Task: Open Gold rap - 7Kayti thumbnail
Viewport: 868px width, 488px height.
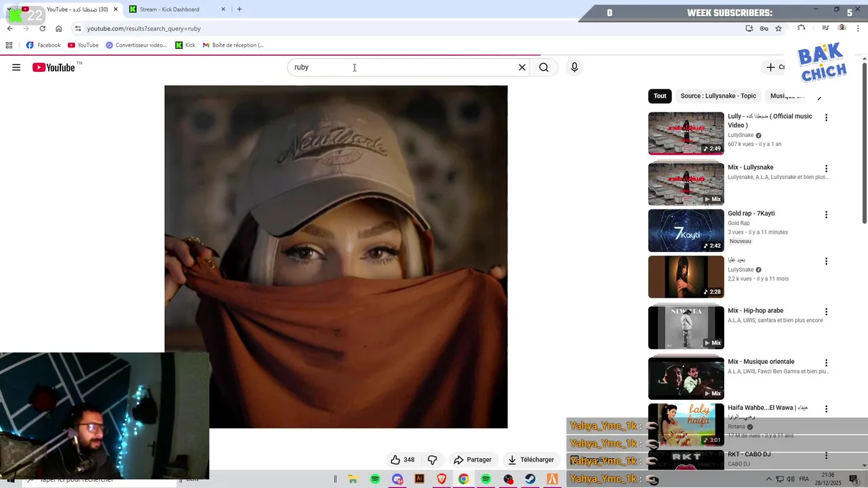Action: [686, 230]
